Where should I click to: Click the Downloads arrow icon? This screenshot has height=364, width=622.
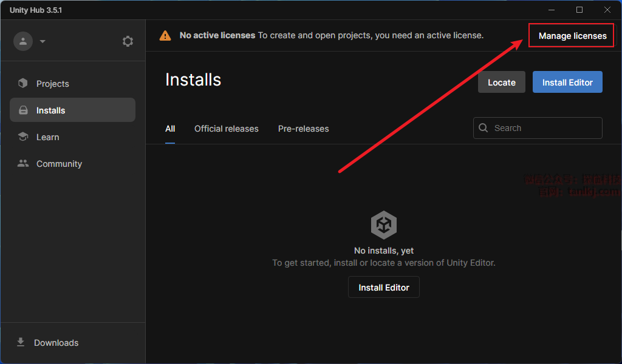(x=21, y=343)
